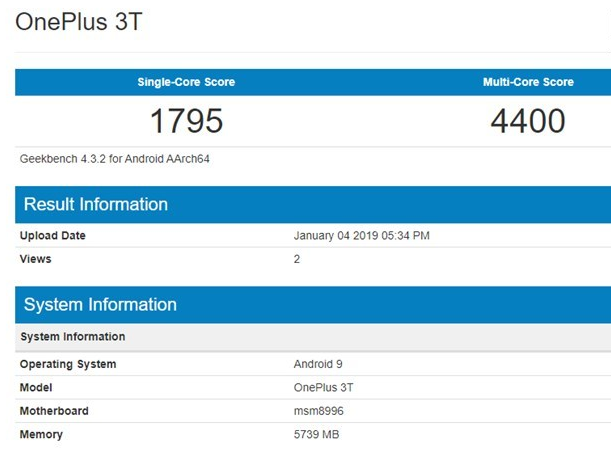611x452 pixels.
Task: Click the msm8996 motherboard value
Action: [319, 411]
